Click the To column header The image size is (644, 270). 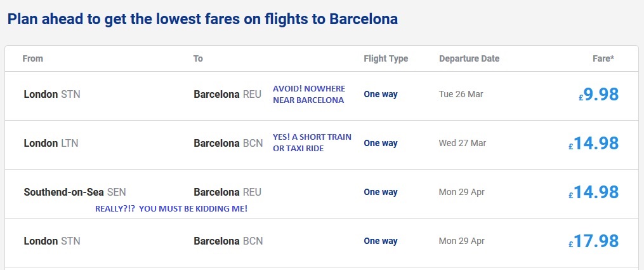tap(198, 58)
